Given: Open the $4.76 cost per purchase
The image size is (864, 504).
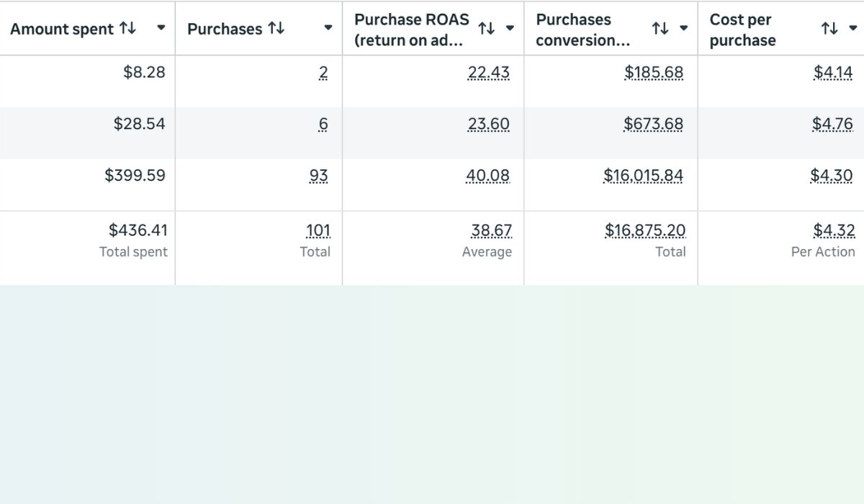Looking at the screenshot, I should (832, 125).
